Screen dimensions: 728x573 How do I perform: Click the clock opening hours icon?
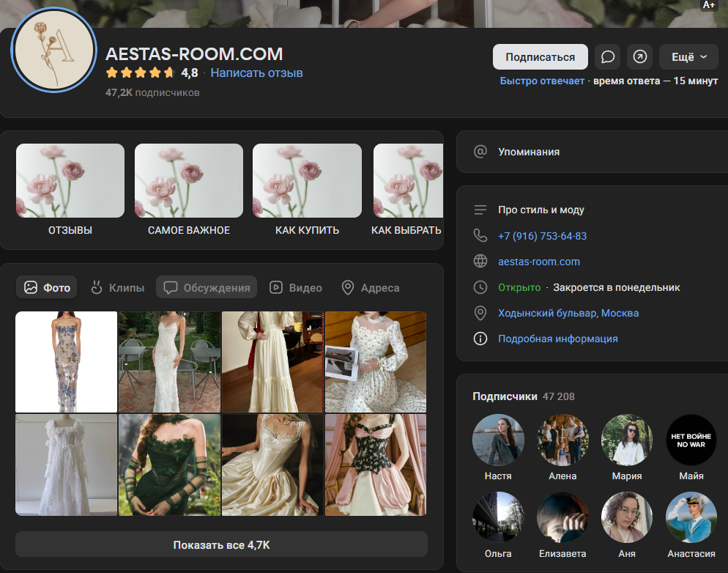(480, 287)
